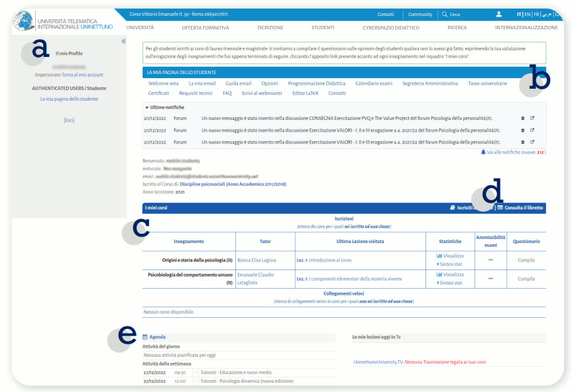Click Torna al mio account
Image resolution: width=572 pixels, height=392 pixels.
(82, 75)
